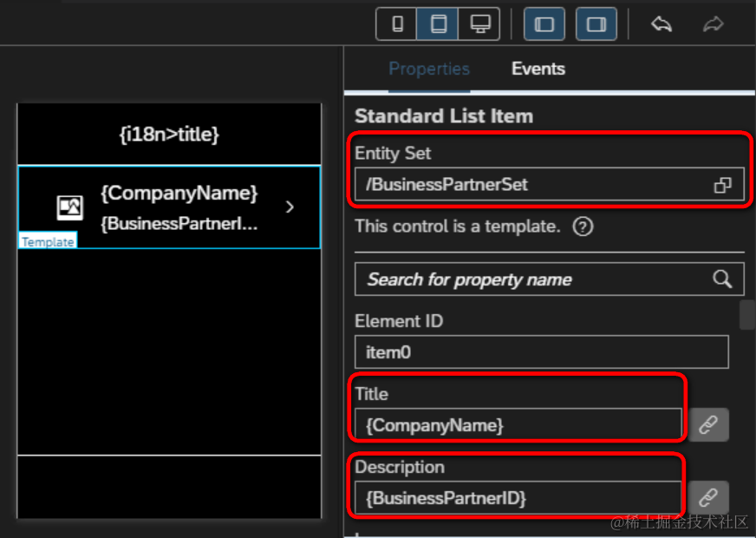
Task: Open data binding for Title
Action: pyautogui.click(x=708, y=425)
